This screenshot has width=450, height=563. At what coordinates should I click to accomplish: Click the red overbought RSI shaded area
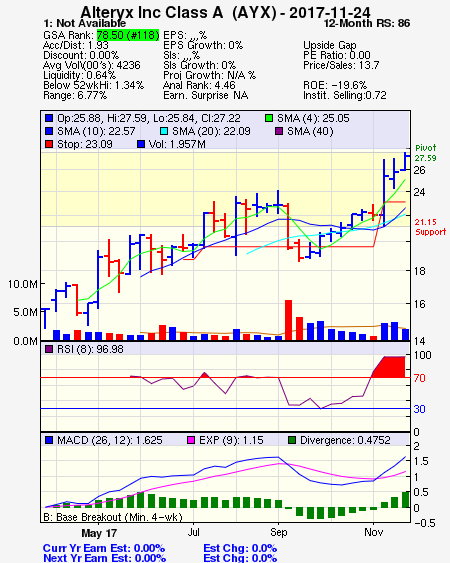point(391,367)
